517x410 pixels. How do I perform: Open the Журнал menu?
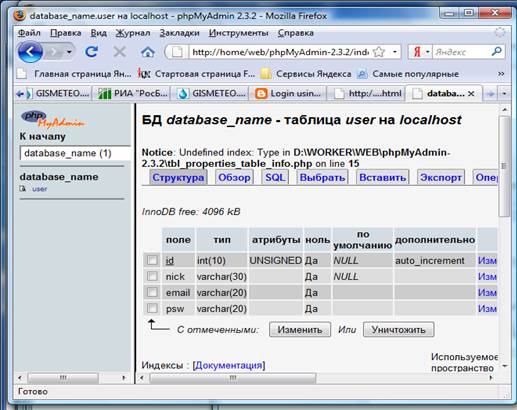(x=133, y=33)
